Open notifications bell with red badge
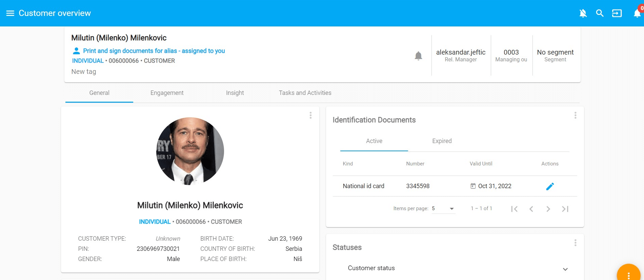The width and height of the screenshot is (644, 280). [638, 13]
